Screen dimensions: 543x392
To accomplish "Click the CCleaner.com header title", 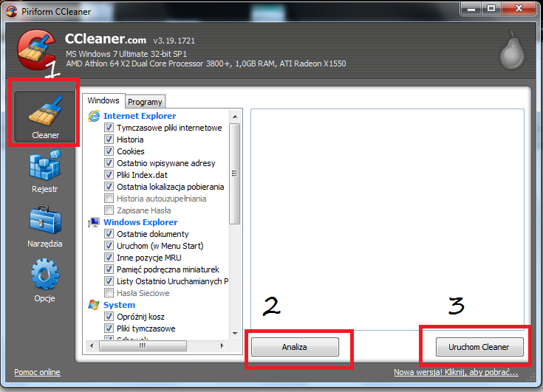I will click(x=105, y=38).
